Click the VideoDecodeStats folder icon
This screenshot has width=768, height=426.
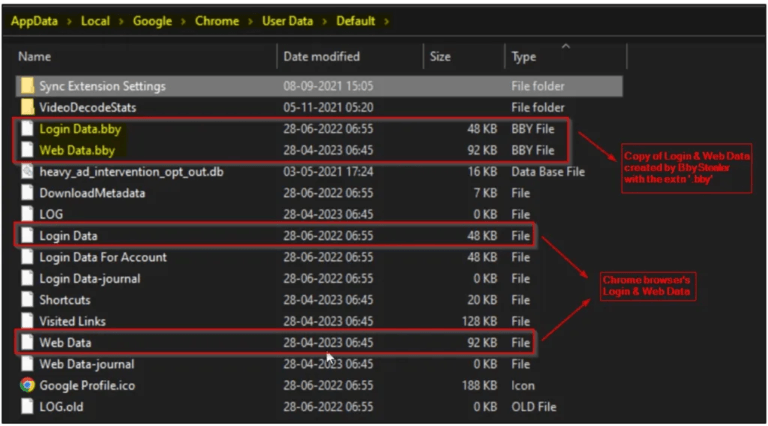27,107
